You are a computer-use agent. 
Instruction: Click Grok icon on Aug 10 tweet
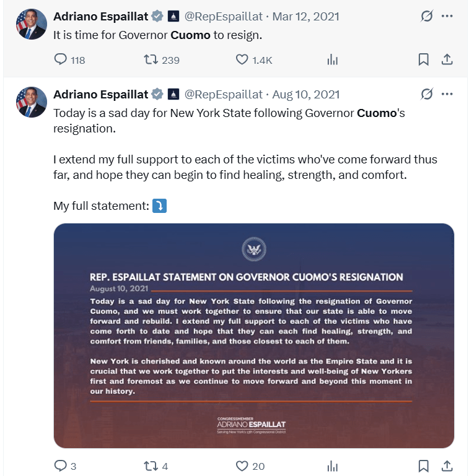pyautogui.click(x=426, y=94)
